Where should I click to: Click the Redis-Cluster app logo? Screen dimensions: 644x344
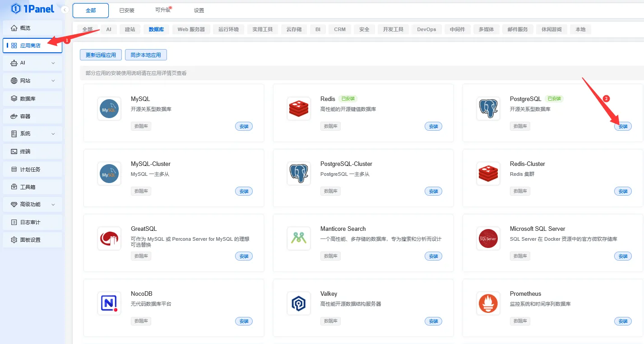488,174
